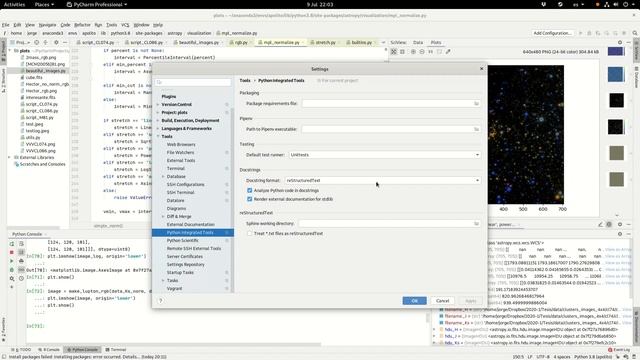The height and width of the screenshot is (360, 640).
Task: Rerun the Python console
Action: 12,244
